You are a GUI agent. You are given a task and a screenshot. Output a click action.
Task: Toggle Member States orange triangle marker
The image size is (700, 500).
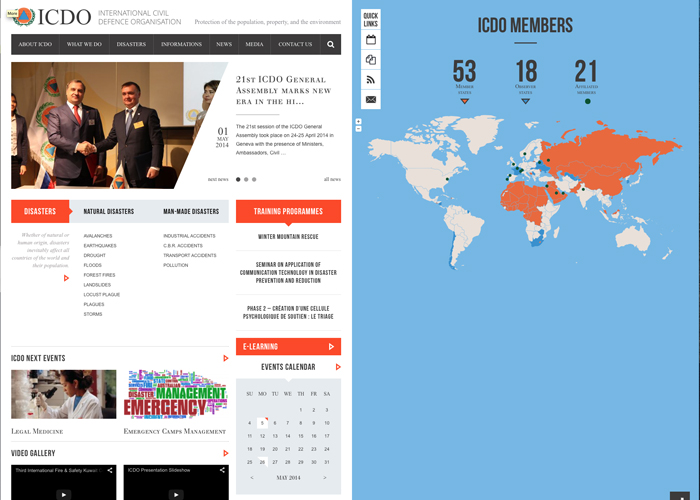pyautogui.click(x=464, y=101)
